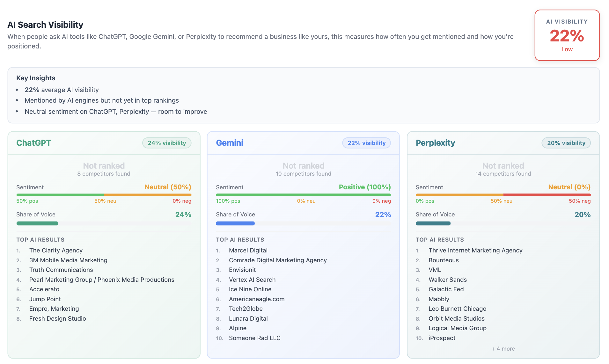Select 'Empro, Marketing' result
Viewport: 609px width, 364px height.
coord(54,309)
